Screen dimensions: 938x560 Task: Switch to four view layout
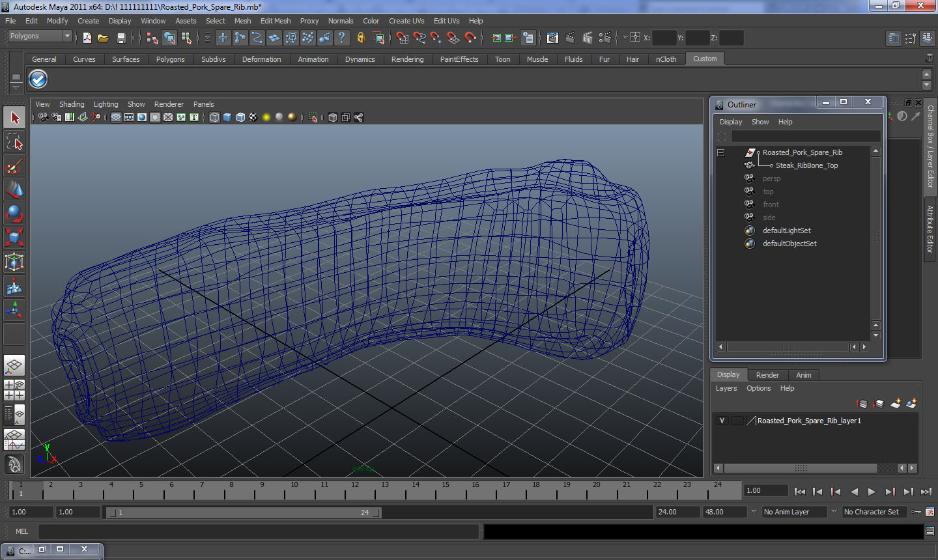coord(14,389)
